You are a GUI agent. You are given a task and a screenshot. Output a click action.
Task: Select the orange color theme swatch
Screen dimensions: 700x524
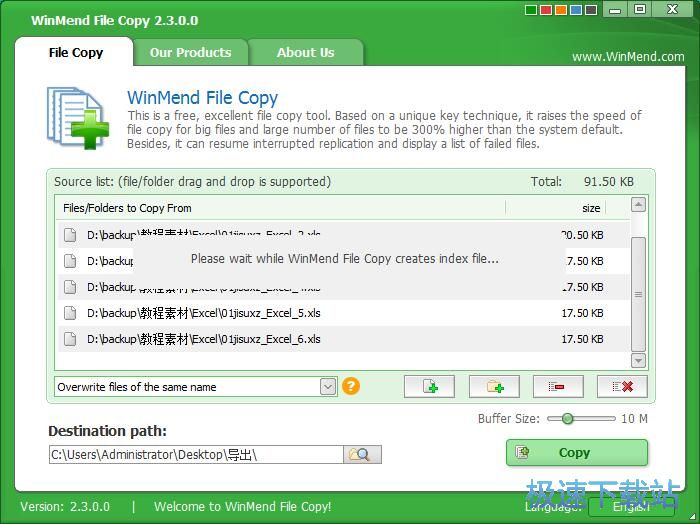tap(561, 10)
